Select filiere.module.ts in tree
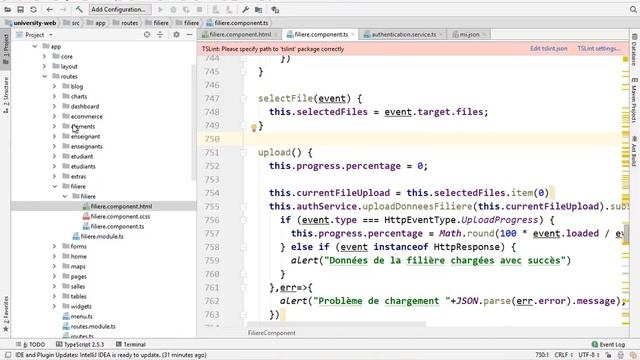 click(98, 237)
